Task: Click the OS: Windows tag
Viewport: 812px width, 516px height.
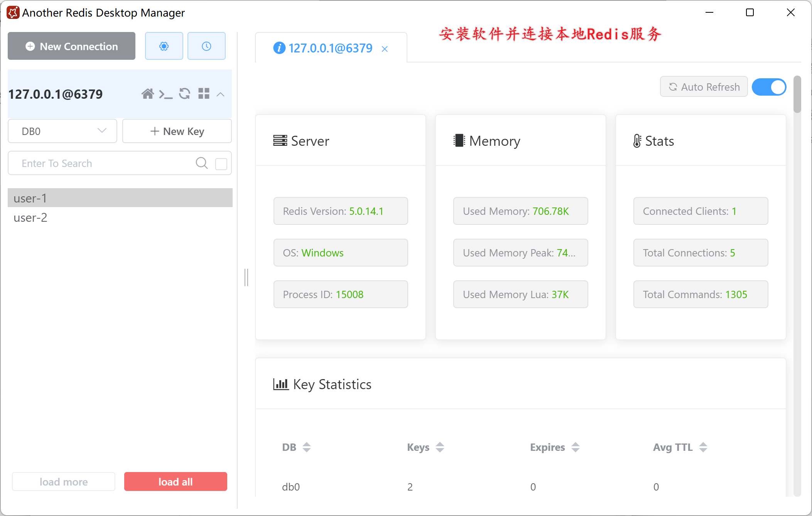Action: click(341, 253)
